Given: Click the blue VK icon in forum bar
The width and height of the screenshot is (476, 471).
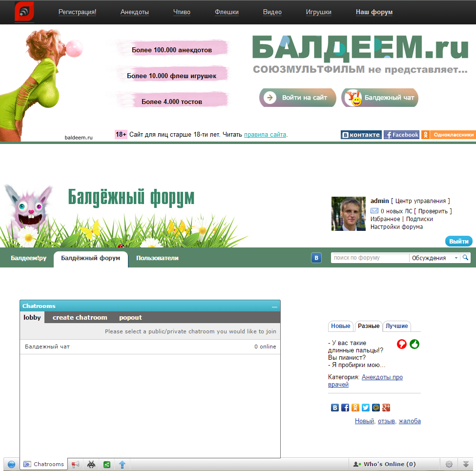Looking at the screenshot, I should [316, 258].
